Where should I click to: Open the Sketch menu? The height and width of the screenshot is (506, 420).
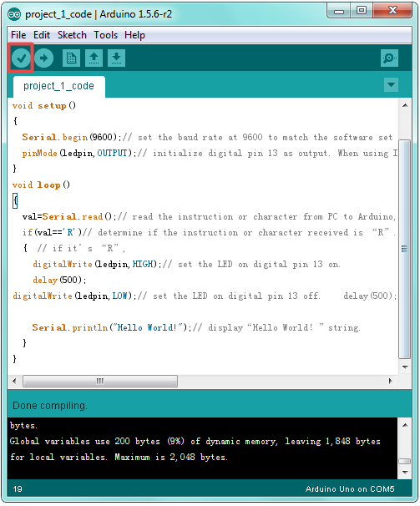[72, 35]
